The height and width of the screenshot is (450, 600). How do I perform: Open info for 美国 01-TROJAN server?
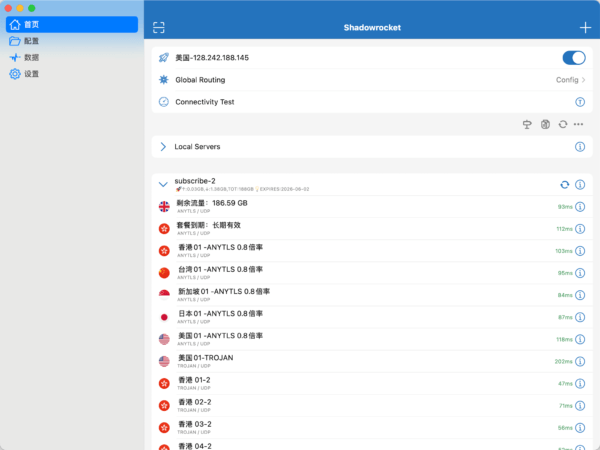coord(580,361)
